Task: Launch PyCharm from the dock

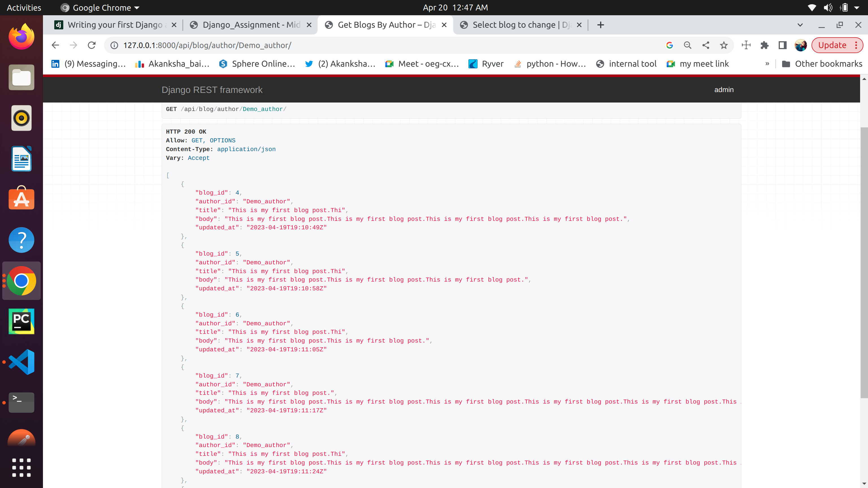Action: 21,321
